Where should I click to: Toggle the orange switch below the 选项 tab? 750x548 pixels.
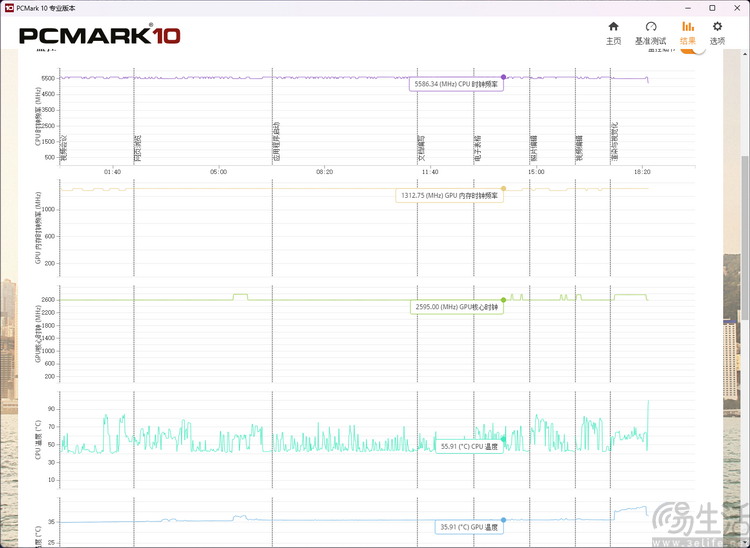tap(693, 50)
